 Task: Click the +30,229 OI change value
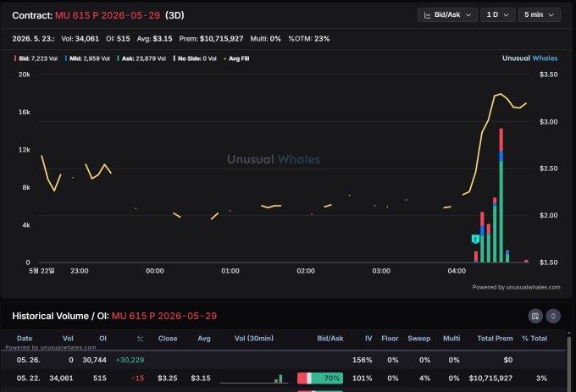pyautogui.click(x=130, y=360)
